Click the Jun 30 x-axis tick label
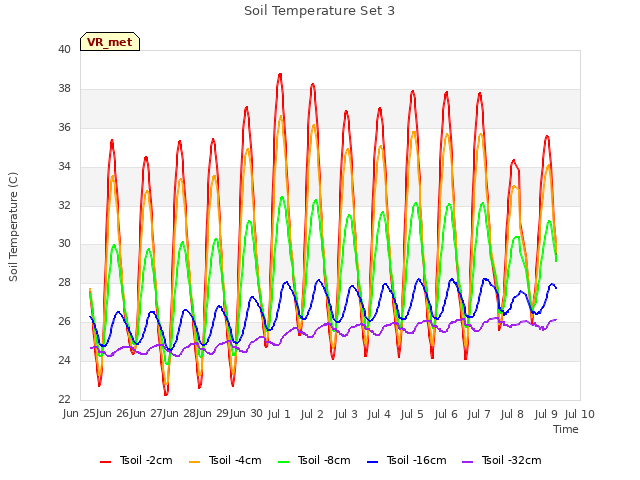This screenshot has height=480, width=640. click(x=246, y=413)
